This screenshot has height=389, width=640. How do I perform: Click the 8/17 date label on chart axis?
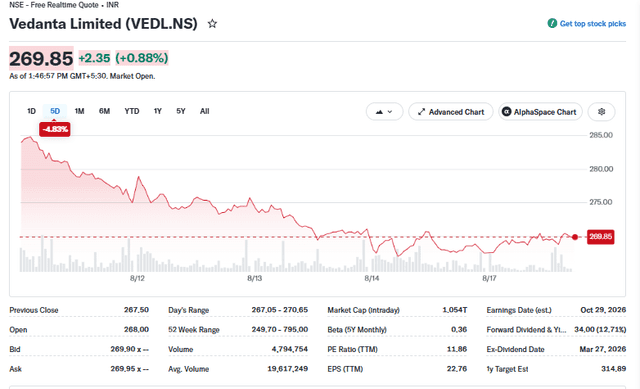point(489,278)
